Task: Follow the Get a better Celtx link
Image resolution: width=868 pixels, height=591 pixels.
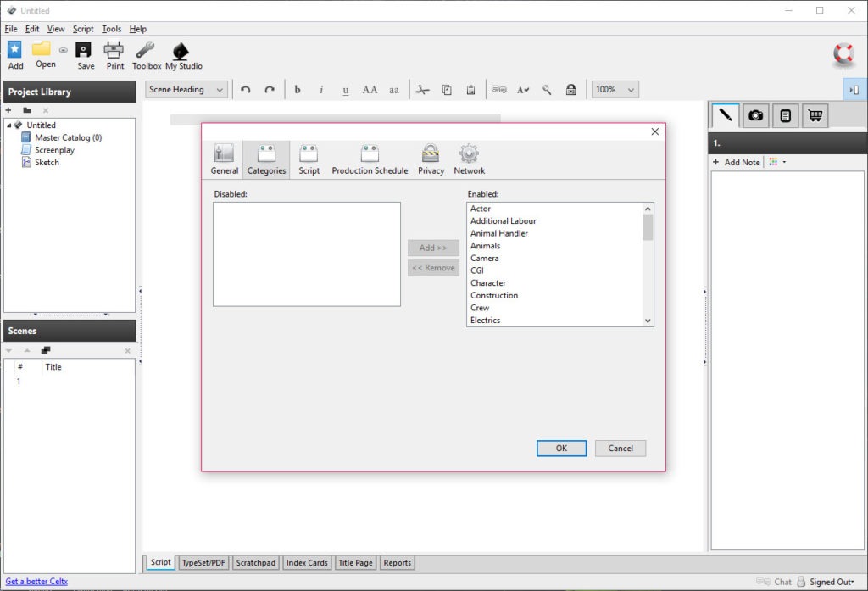Action: pyautogui.click(x=36, y=582)
